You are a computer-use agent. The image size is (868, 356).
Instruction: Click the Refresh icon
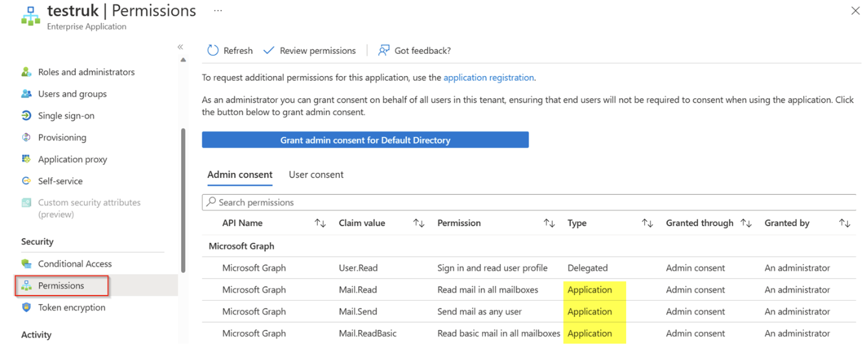point(213,51)
